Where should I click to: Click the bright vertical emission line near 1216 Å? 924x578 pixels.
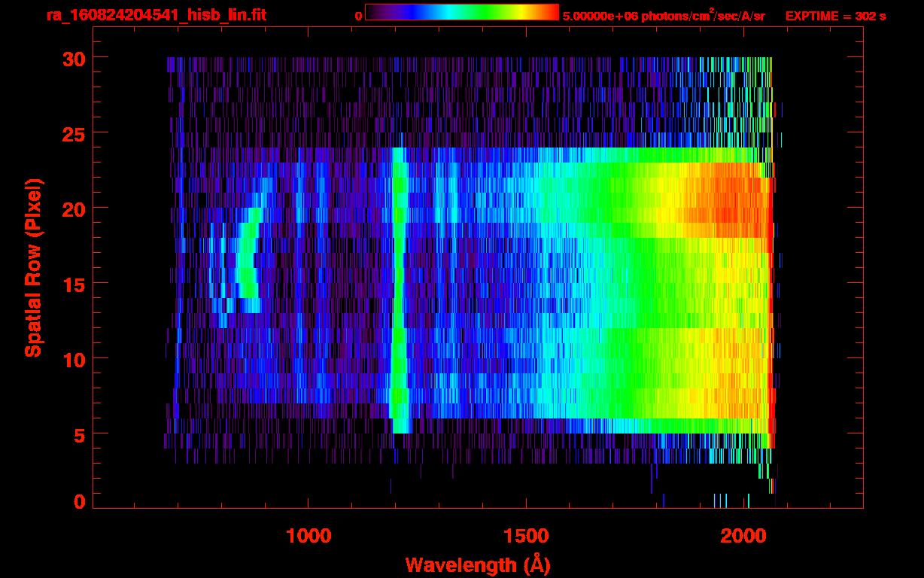pos(400,290)
